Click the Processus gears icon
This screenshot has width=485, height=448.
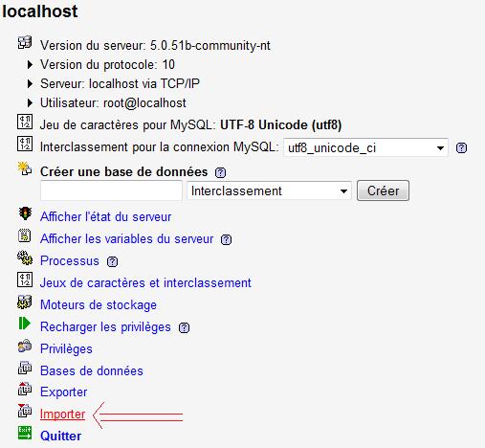(25, 258)
